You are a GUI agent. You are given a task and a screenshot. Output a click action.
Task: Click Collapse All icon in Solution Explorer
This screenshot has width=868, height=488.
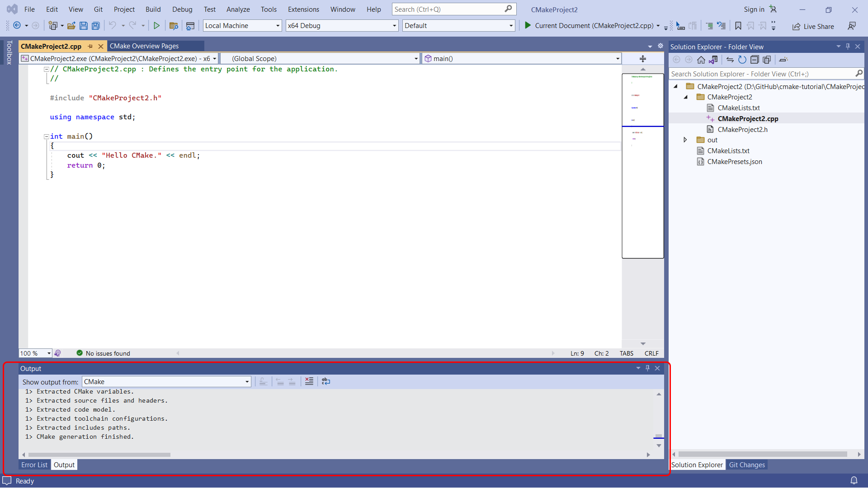pyautogui.click(x=754, y=60)
